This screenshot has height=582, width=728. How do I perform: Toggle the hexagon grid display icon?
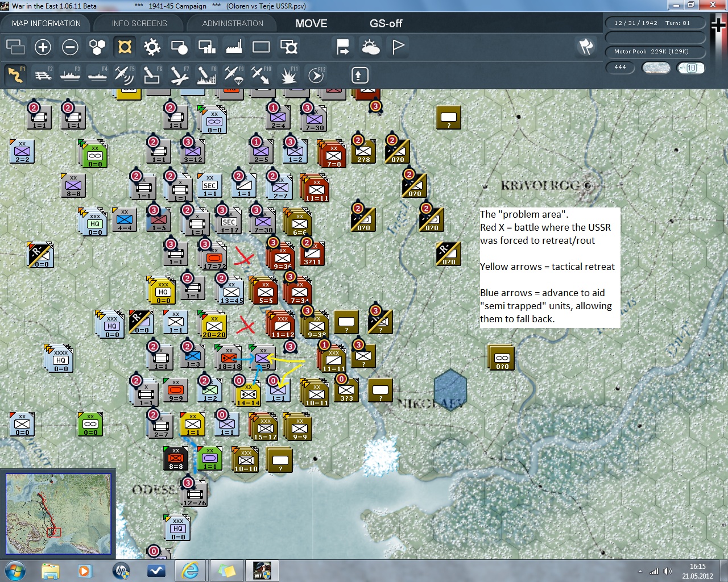(x=97, y=47)
